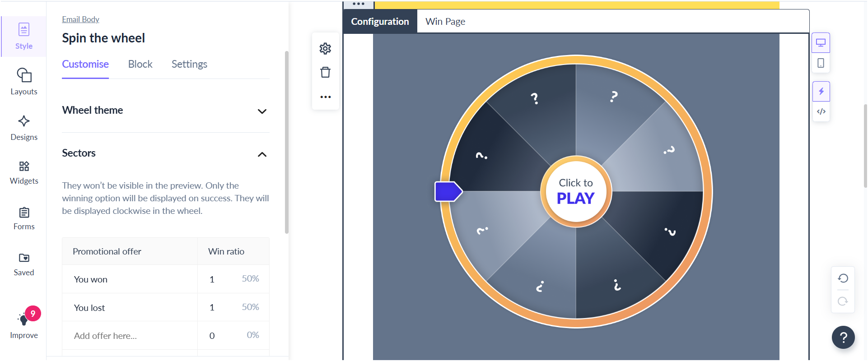The height and width of the screenshot is (361, 868).
Task: Edit the 'You lost' offer field
Action: pyautogui.click(x=130, y=308)
